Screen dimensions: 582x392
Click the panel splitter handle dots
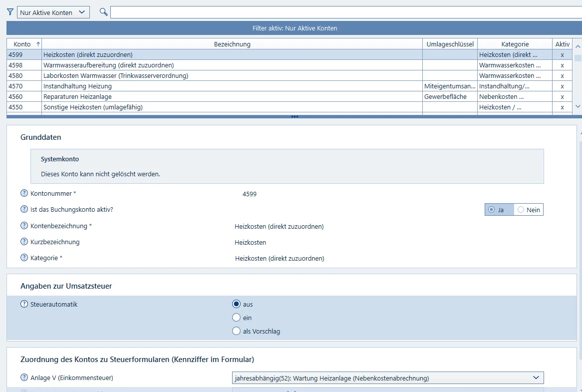click(x=294, y=117)
